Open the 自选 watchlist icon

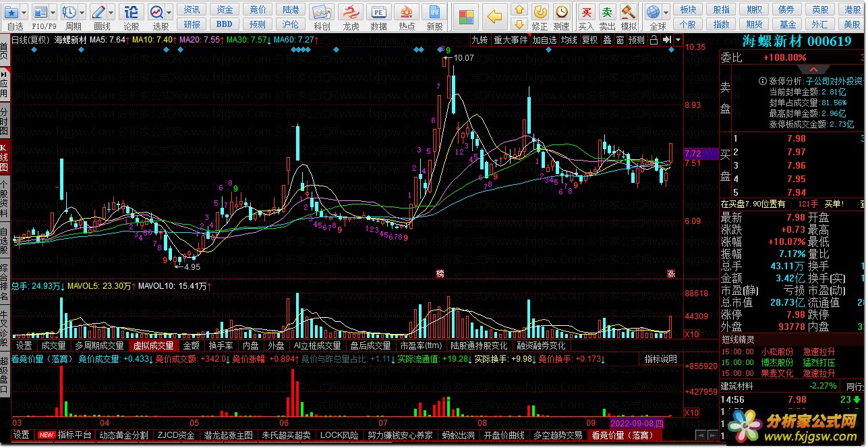pos(11,12)
